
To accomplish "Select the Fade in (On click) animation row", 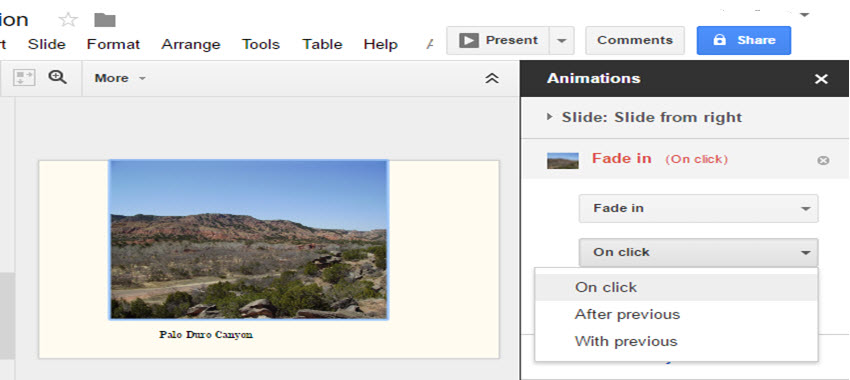I will (685, 159).
